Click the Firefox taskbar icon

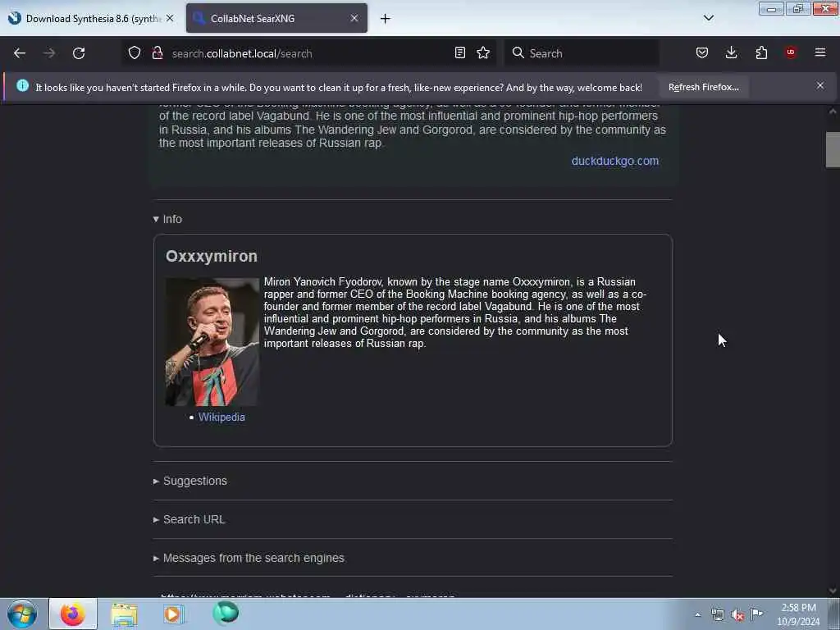[x=73, y=614]
